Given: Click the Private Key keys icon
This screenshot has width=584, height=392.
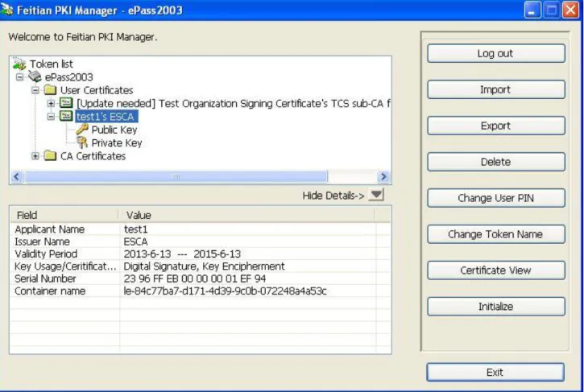Looking at the screenshot, I should click(82, 142).
